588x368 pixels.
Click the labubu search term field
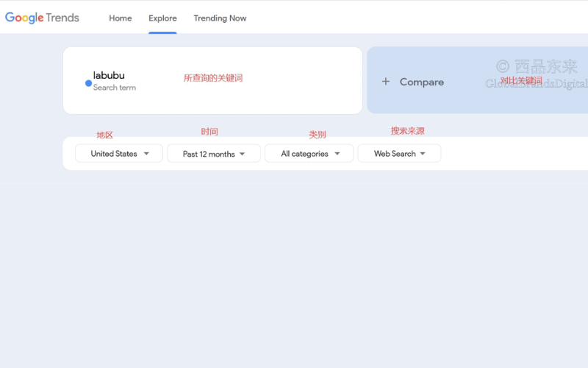212,80
